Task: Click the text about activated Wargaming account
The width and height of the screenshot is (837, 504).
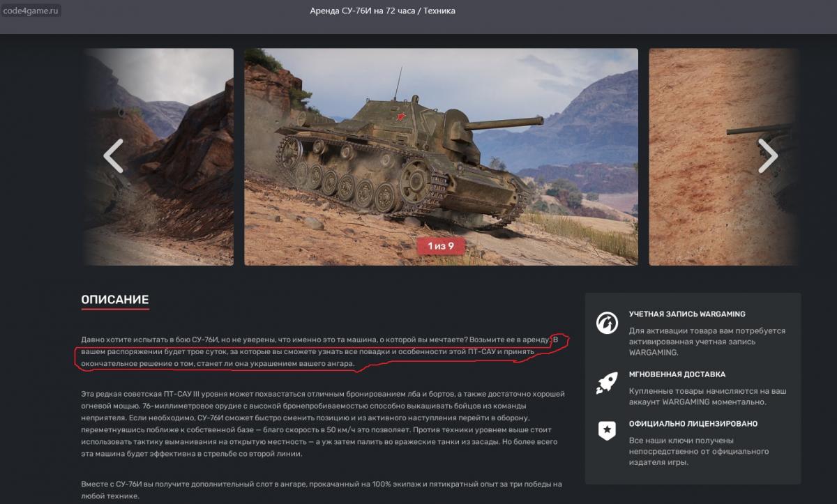Action: pos(707,342)
